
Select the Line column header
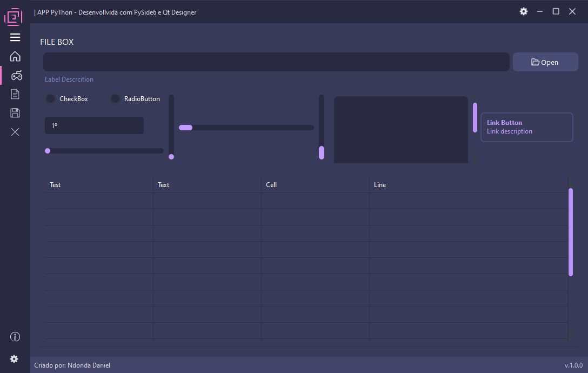tap(469, 185)
